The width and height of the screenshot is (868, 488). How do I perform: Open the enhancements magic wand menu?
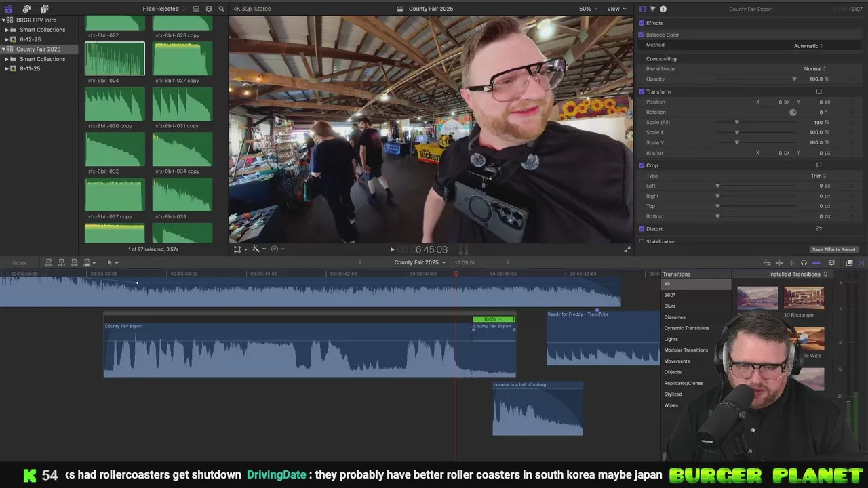(x=258, y=249)
